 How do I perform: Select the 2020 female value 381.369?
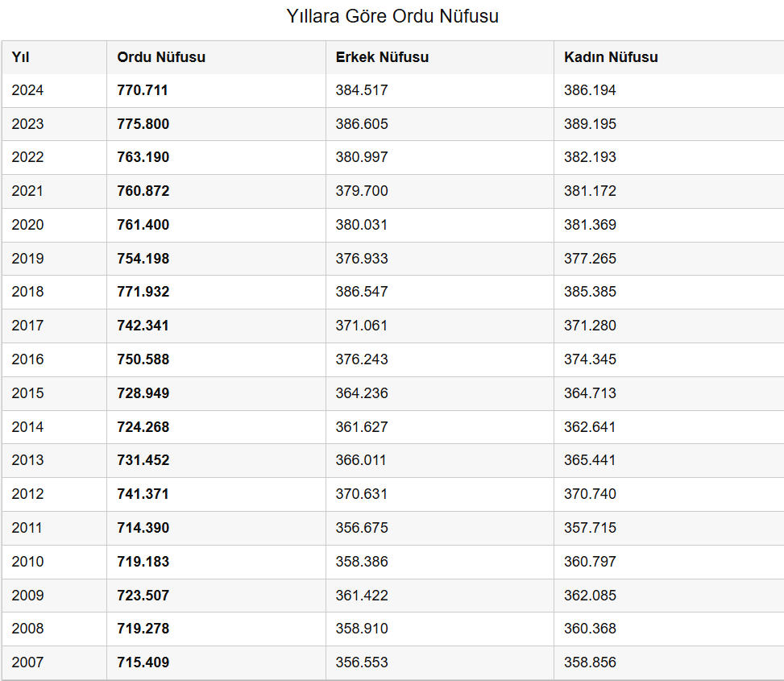pyautogui.click(x=590, y=225)
